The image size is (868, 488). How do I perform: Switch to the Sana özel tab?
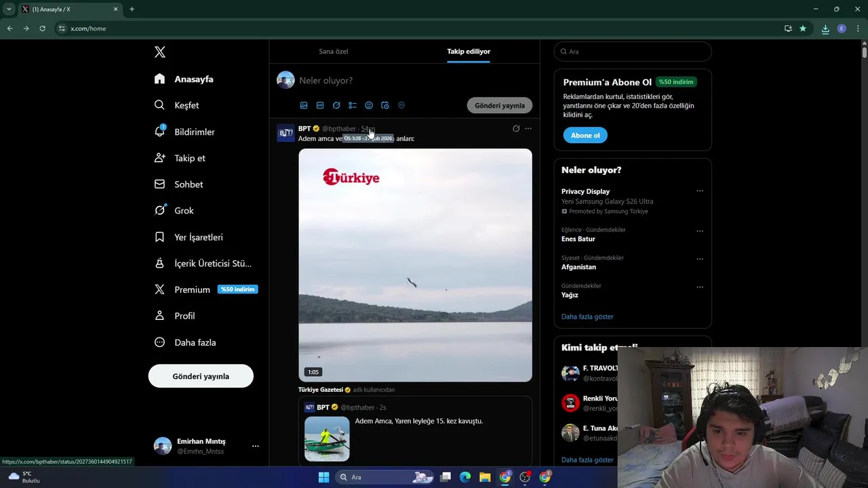tap(334, 52)
